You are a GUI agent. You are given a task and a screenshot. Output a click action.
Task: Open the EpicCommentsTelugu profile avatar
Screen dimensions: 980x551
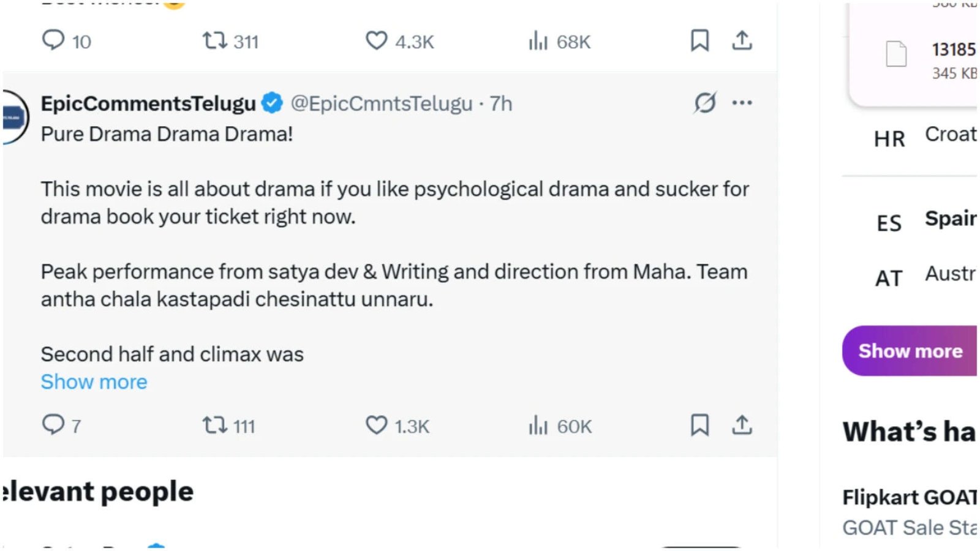point(15,117)
